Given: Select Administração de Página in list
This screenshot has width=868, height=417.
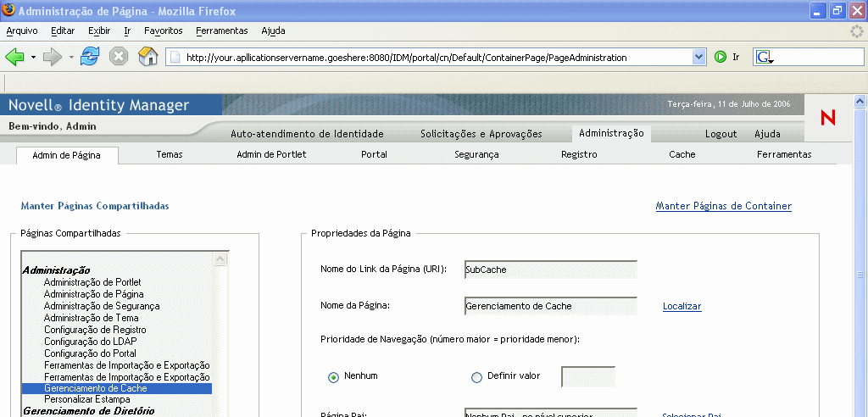Looking at the screenshot, I should coord(93,294).
